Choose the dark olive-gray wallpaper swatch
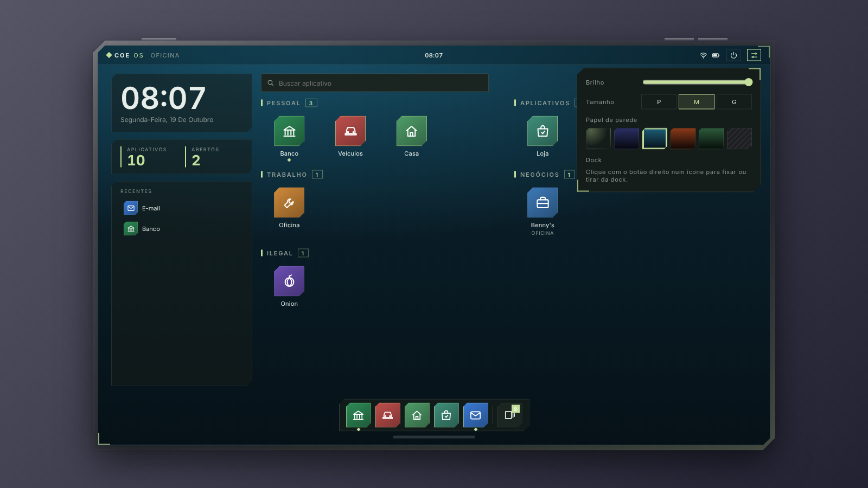 [598, 138]
